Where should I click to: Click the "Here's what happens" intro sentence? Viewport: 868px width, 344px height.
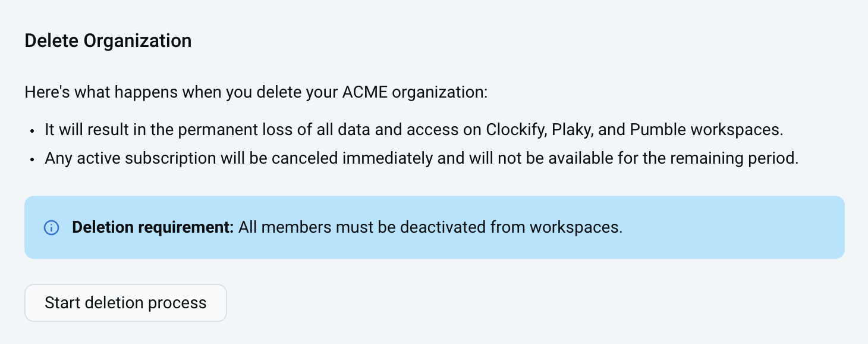coord(256,93)
